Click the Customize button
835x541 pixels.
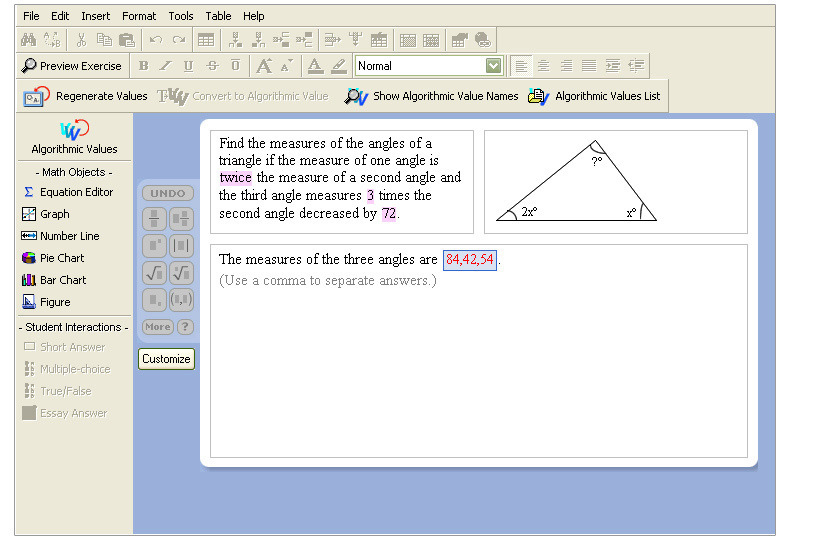pyautogui.click(x=166, y=359)
